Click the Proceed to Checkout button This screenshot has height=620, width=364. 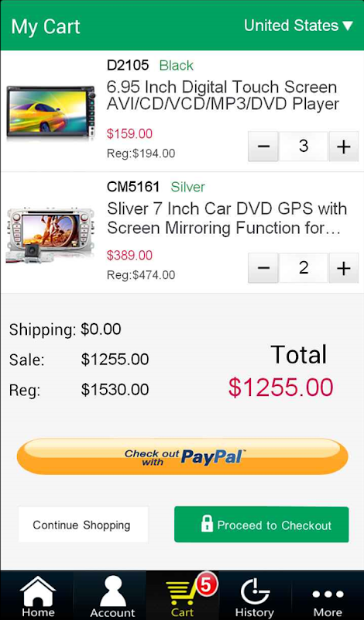pos(262,525)
